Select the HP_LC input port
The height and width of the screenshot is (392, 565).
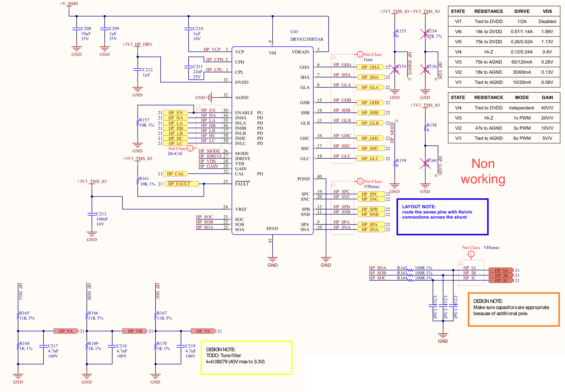pyautogui.click(x=175, y=143)
